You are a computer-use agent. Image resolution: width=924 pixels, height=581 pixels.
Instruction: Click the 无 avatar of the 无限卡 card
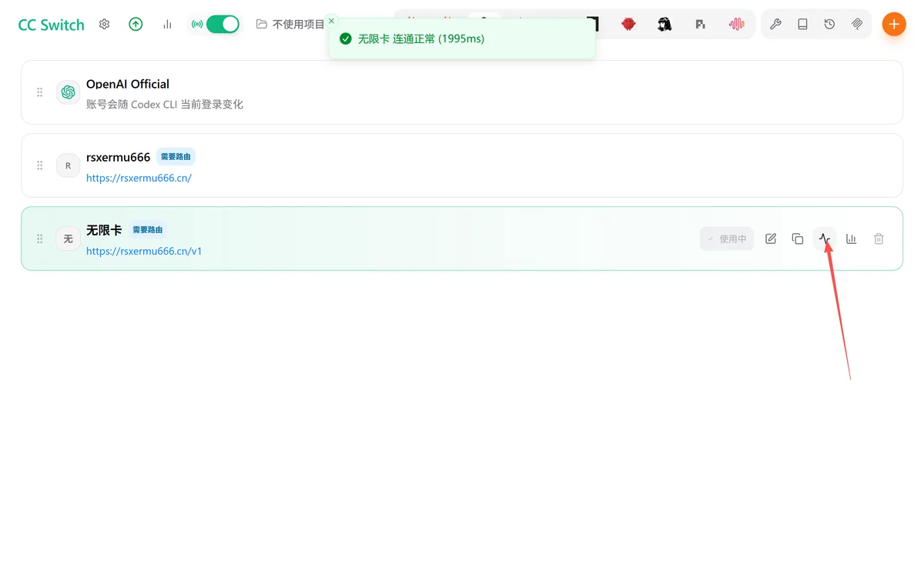pos(68,239)
